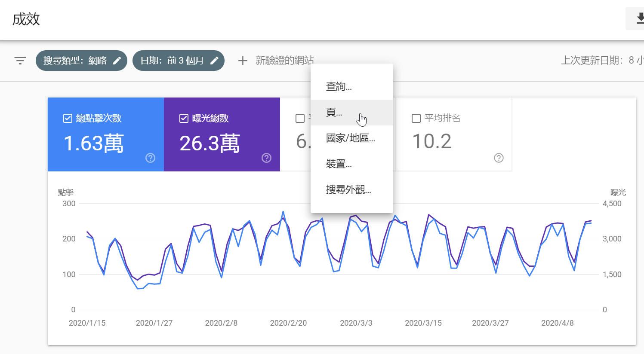Image resolution: width=644 pixels, height=354 pixels.
Task: Toggle the partially hidden third metric checkbox
Action: pos(300,118)
